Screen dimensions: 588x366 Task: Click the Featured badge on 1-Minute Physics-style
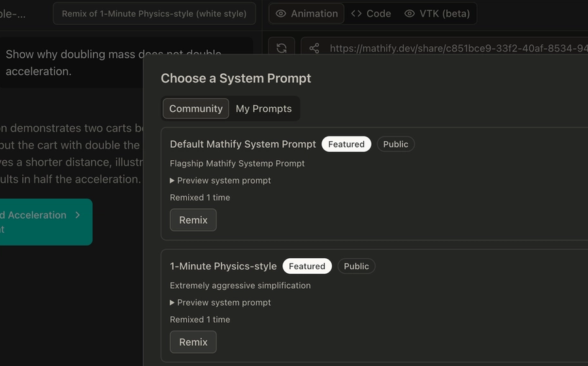307,266
